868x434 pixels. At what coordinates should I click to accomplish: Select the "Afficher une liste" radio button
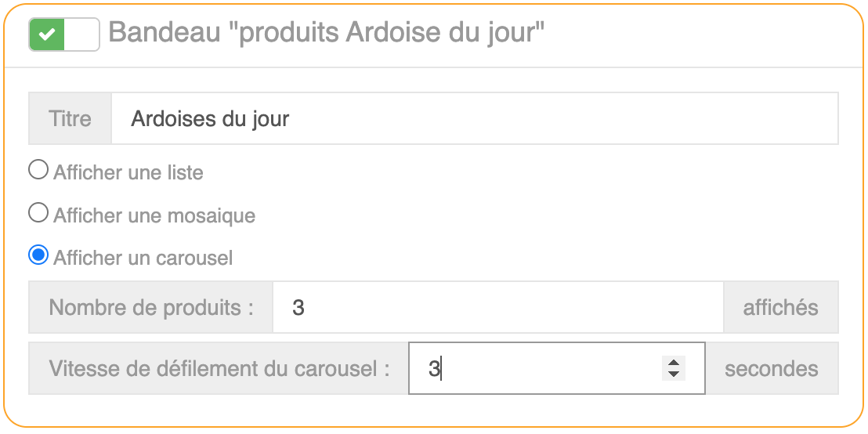pyautogui.click(x=38, y=170)
